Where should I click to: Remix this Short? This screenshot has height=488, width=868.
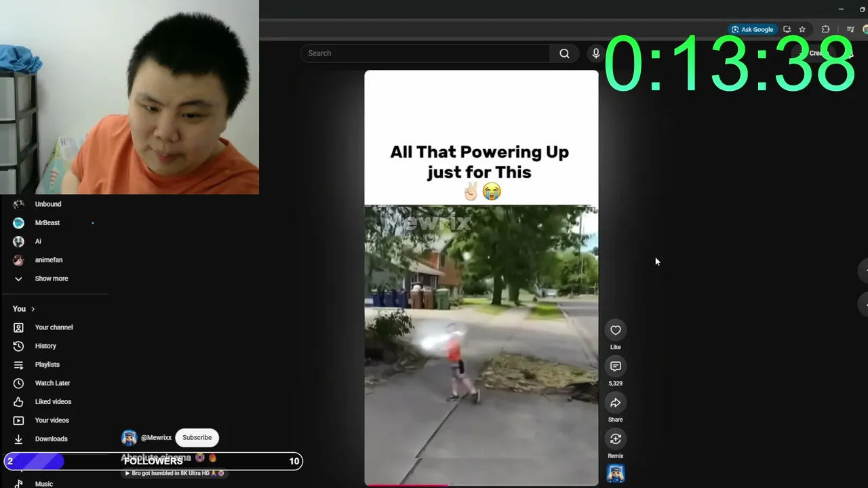[x=615, y=439]
